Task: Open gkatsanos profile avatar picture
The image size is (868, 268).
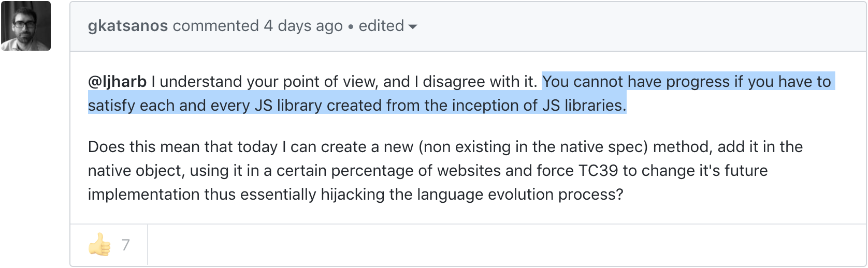Action: point(26,26)
